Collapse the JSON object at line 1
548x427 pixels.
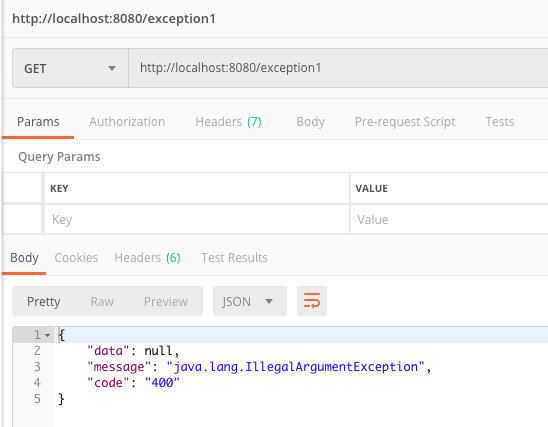(x=48, y=335)
